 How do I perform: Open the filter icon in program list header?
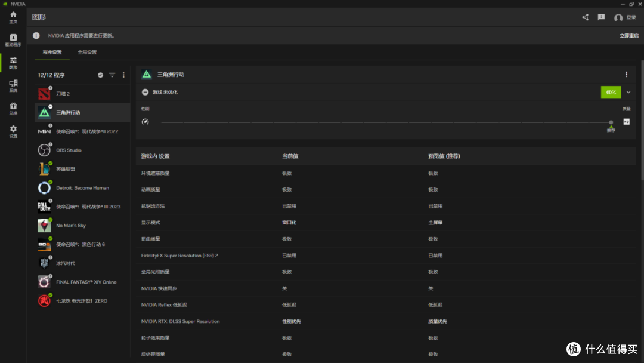pyautogui.click(x=112, y=75)
